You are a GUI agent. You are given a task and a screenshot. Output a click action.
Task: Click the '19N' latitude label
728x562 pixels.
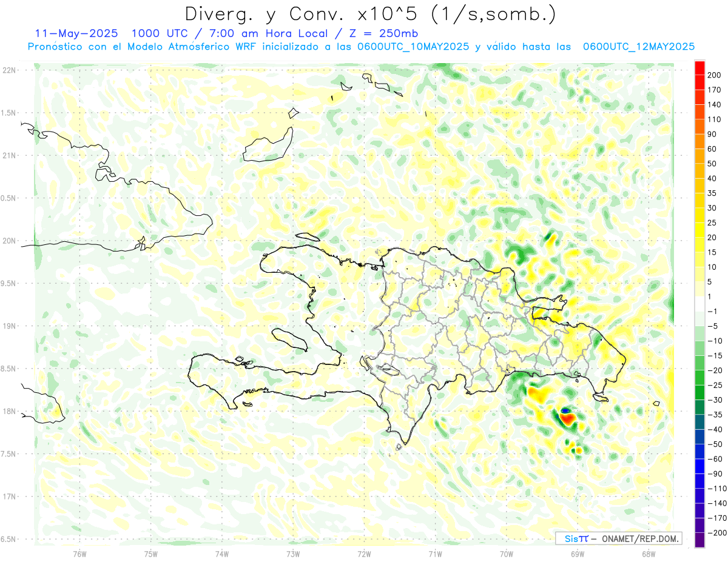click(8, 326)
